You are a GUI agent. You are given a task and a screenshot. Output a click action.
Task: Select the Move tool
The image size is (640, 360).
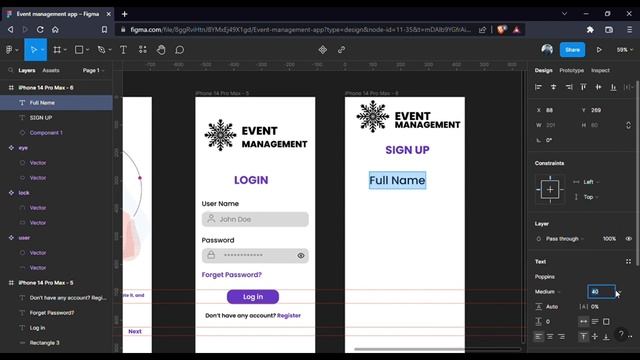click(33, 50)
